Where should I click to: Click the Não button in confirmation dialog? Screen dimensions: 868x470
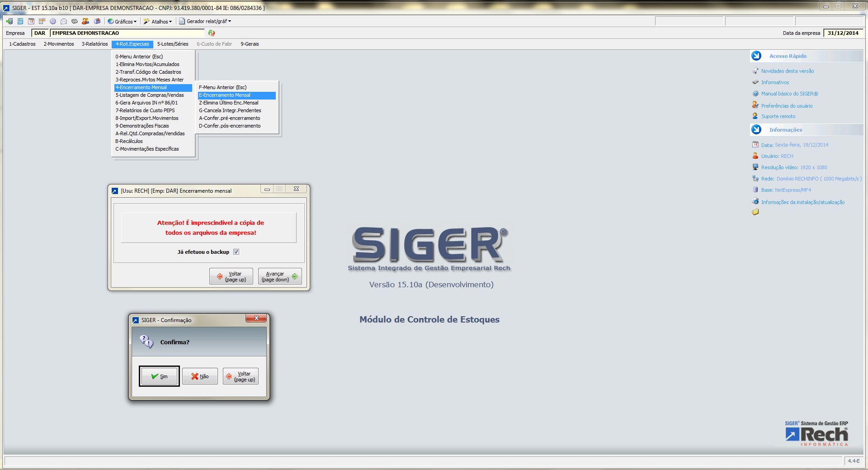200,376
